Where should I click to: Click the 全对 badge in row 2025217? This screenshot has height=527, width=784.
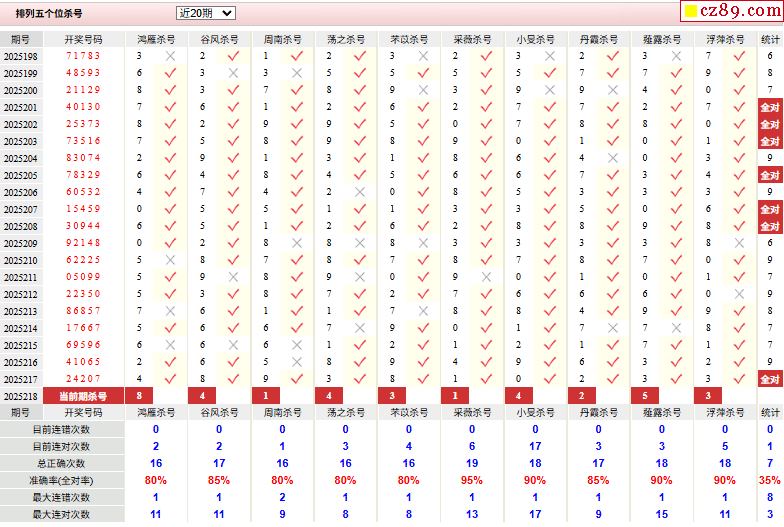(x=770, y=379)
